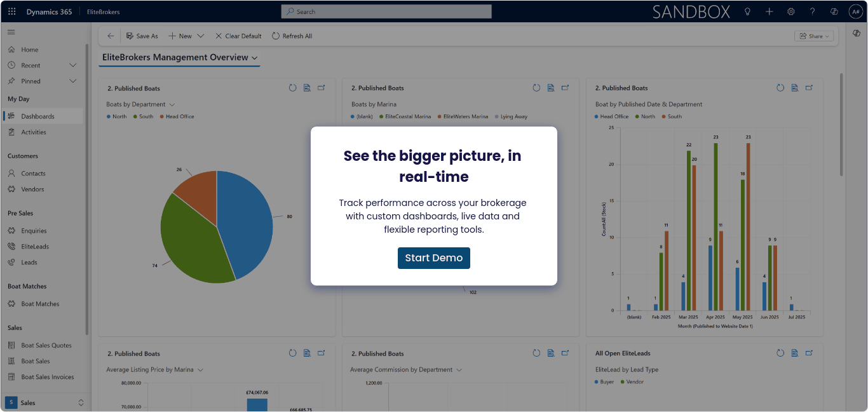View records for Average Listing Price chart
This screenshot has width=868, height=412.
(307, 353)
